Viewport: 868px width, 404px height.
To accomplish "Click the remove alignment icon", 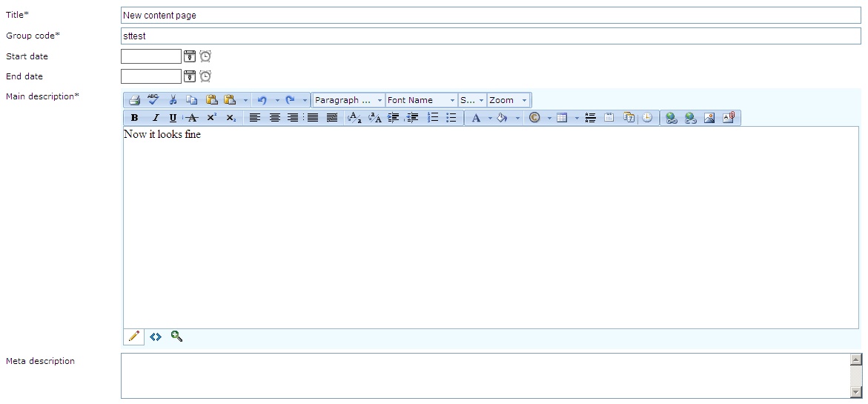I will click(x=332, y=117).
